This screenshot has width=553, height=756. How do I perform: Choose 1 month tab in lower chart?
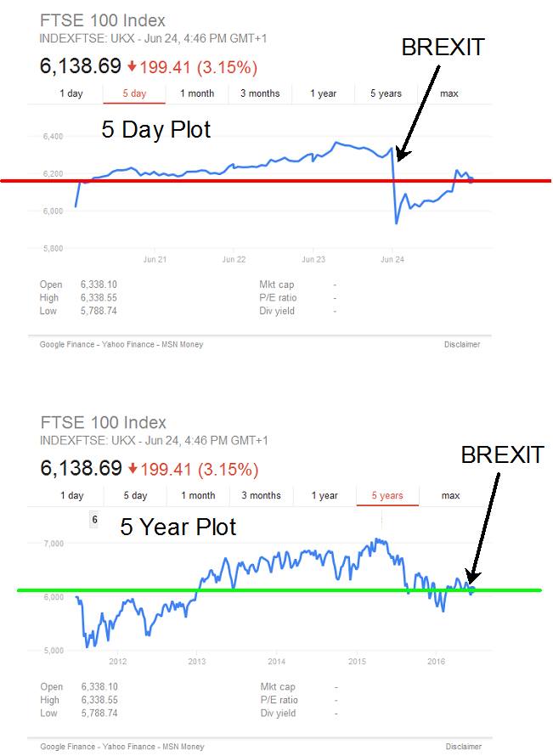(197, 495)
